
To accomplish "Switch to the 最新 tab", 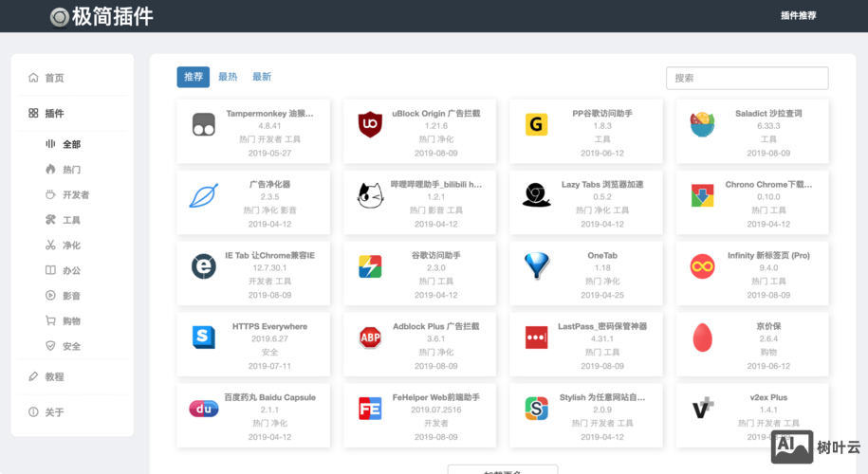I will tap(262, 77).
